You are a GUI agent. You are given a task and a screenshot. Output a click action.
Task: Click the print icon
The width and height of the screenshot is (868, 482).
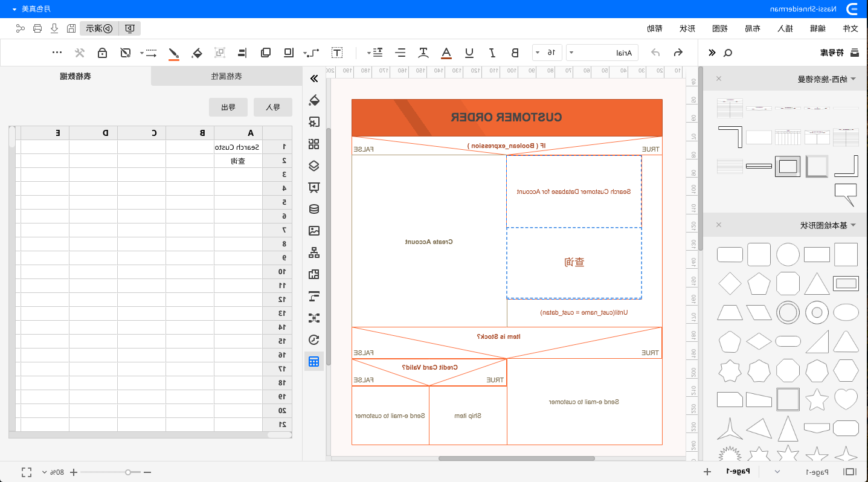37,28
